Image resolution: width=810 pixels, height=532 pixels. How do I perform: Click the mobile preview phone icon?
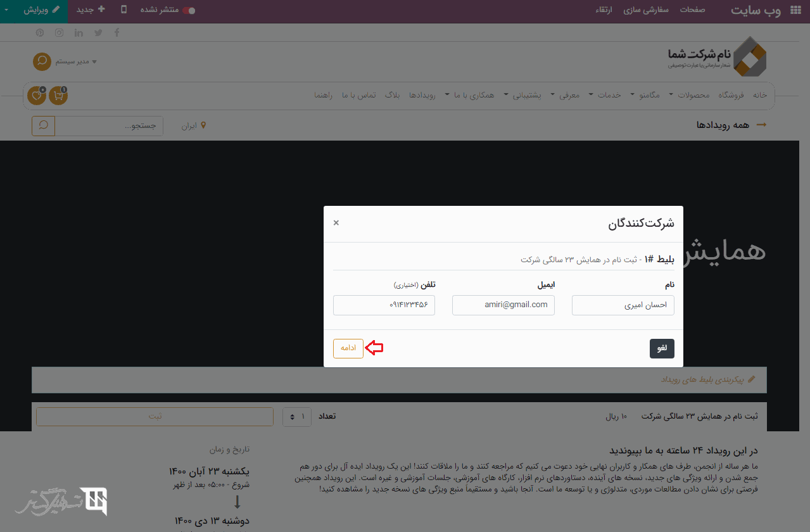point(124,10)
